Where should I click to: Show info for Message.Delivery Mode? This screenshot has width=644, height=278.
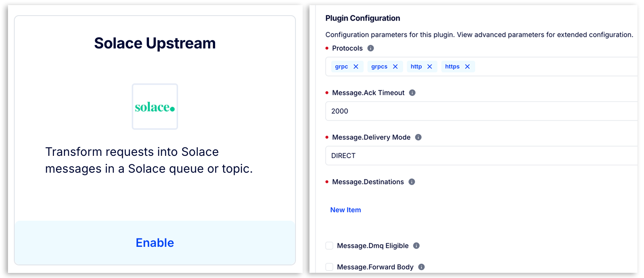pyautogui.click(x=418, y=137)
